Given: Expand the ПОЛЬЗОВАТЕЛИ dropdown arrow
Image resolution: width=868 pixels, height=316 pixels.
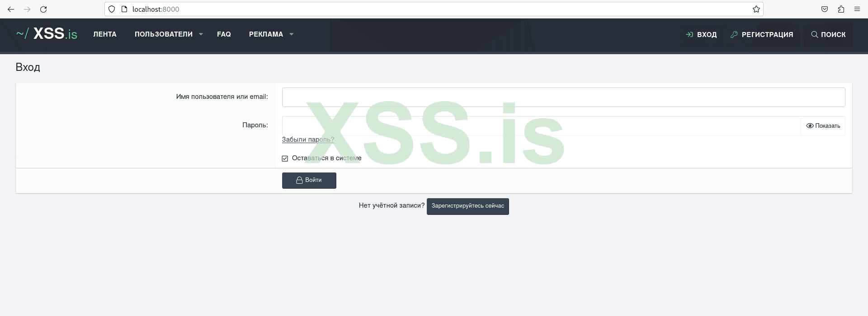Looking at the screenshot, I should point(201,34).
